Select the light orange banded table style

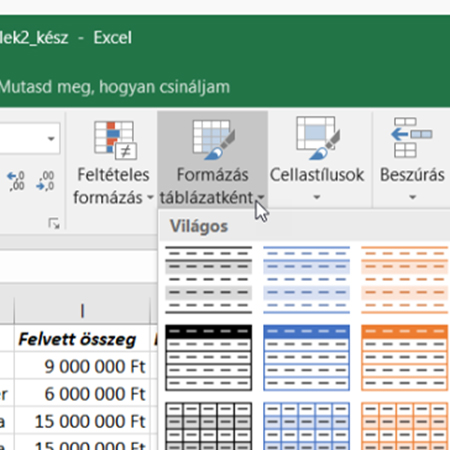(x=405, y=280)
